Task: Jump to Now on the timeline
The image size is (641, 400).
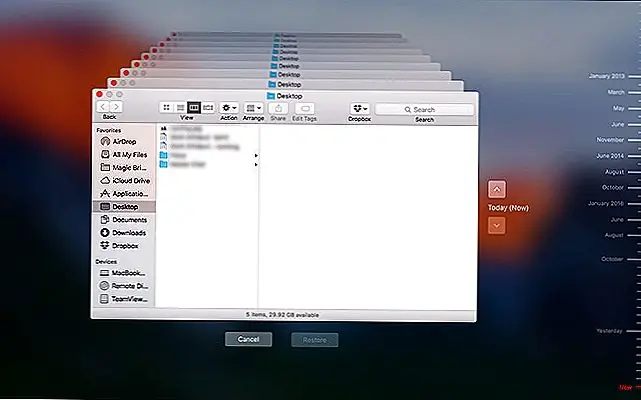Action: 625,387
